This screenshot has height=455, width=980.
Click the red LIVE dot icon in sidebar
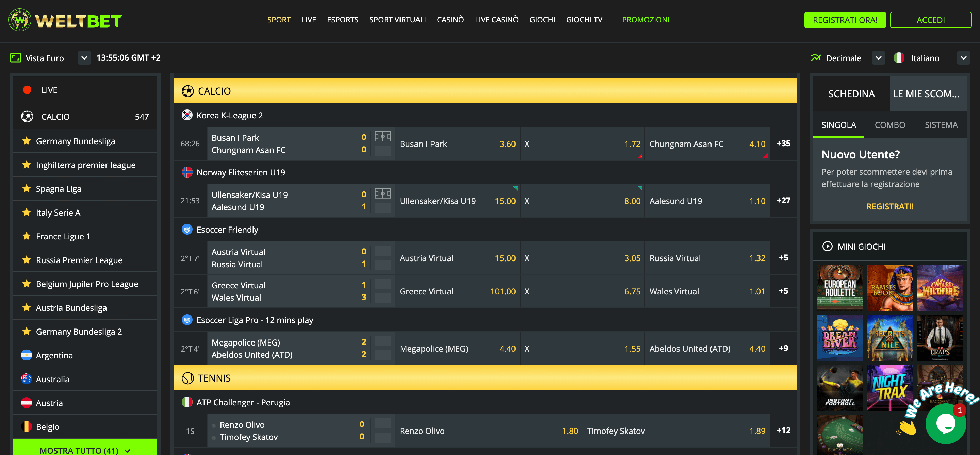27,90
